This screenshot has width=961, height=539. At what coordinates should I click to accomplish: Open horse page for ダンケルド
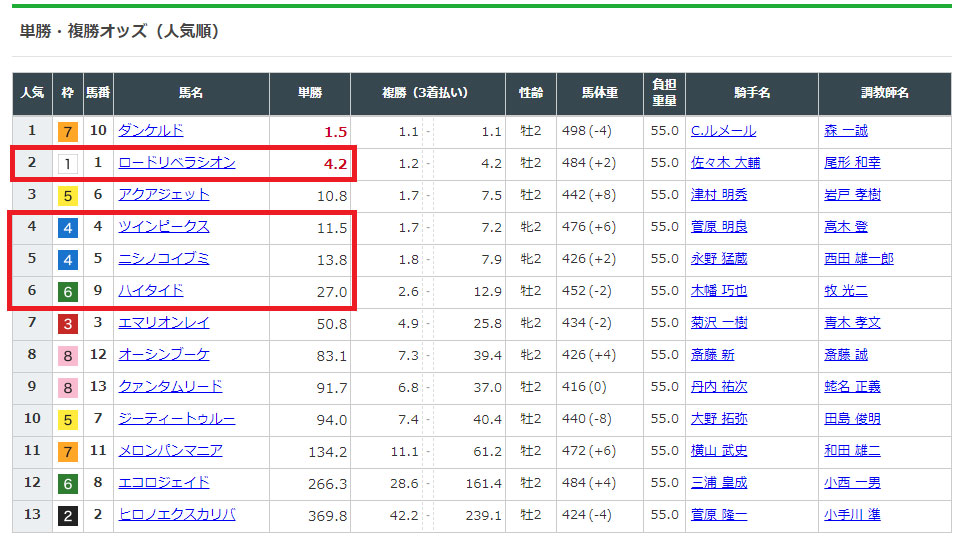[150, 130]
